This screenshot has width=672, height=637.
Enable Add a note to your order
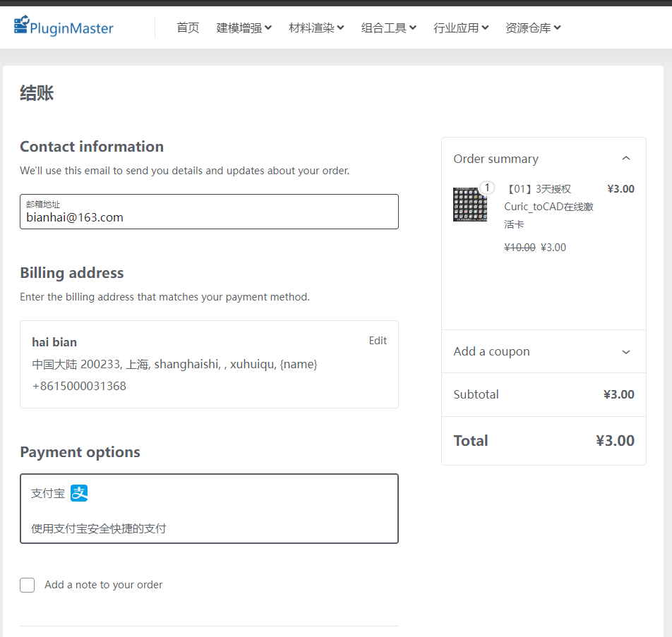click(x=28, y=585)
